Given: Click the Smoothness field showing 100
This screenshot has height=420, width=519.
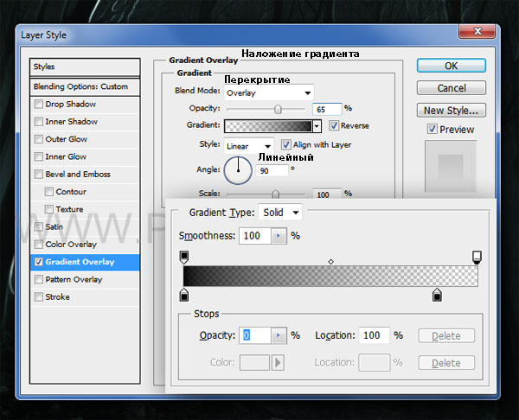Looking at the screenshot, I should 255,236.
